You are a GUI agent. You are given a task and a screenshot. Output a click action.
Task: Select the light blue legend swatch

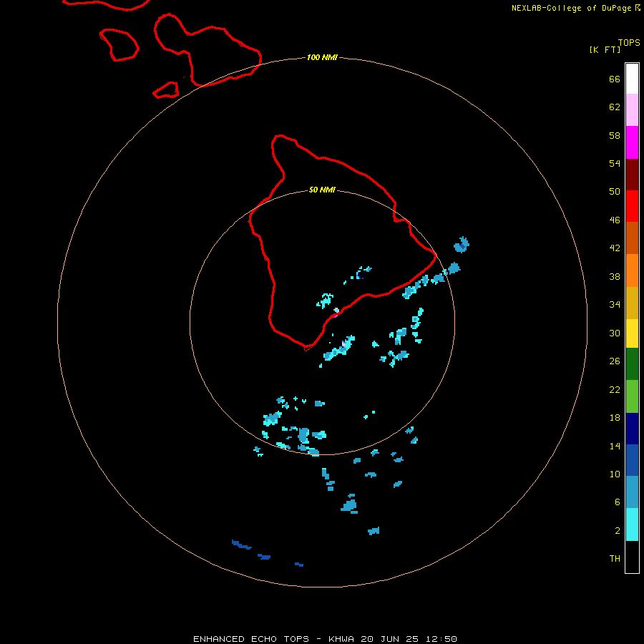pos(632,492)
